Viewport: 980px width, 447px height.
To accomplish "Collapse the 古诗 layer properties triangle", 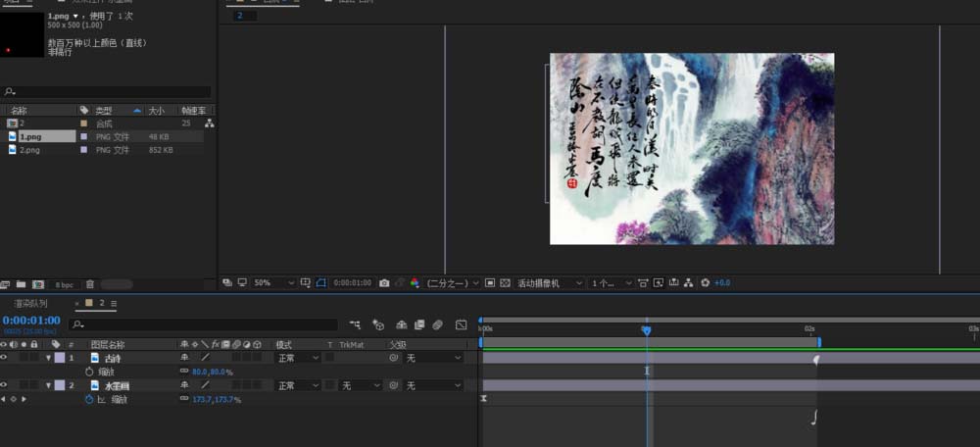I will click(x=49, y=358).
